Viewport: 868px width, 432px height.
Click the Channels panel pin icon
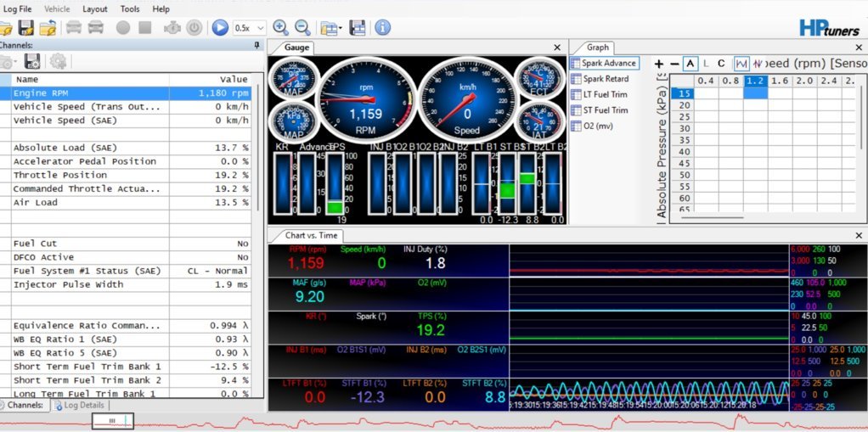click(x=256, y=45)
